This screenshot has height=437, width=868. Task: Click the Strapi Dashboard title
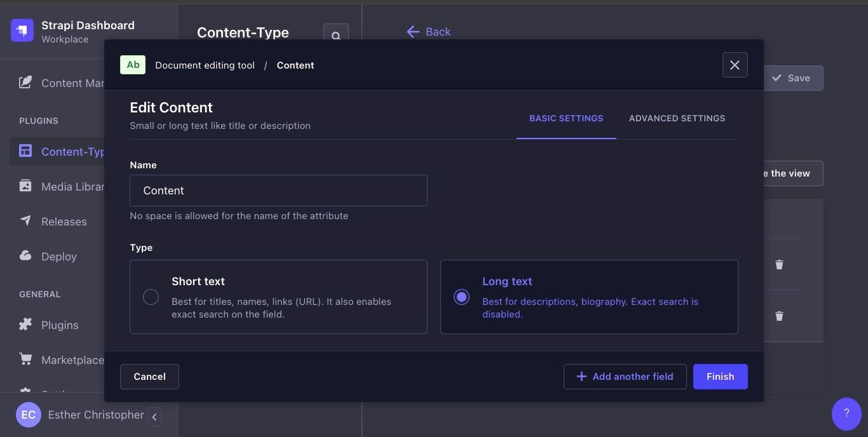tap(88, 25)
